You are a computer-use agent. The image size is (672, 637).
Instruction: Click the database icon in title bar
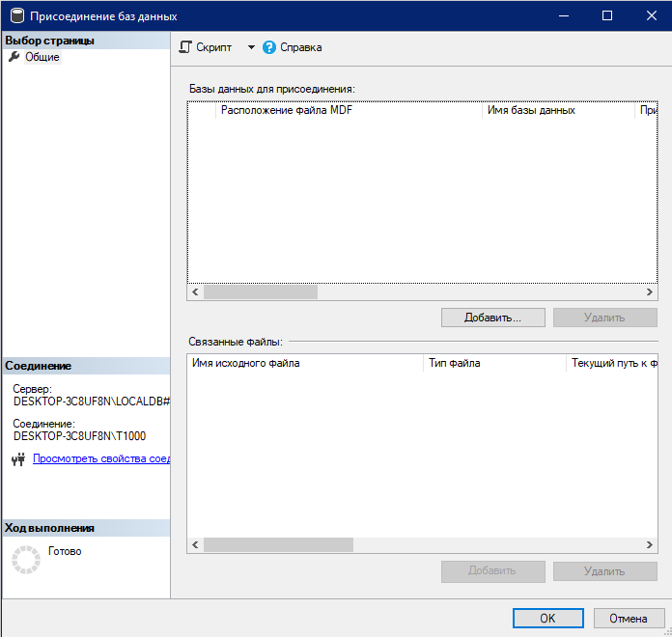click(15, 15)
